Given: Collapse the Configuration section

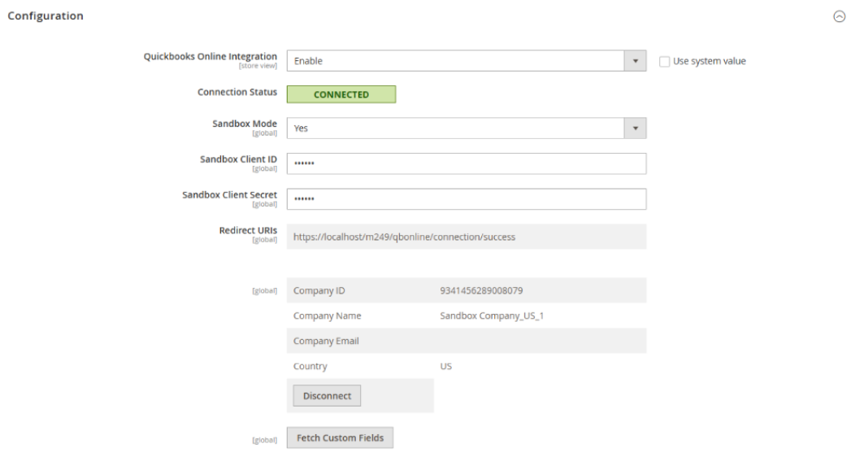Looking at the screenshot, I should [840, 16].
